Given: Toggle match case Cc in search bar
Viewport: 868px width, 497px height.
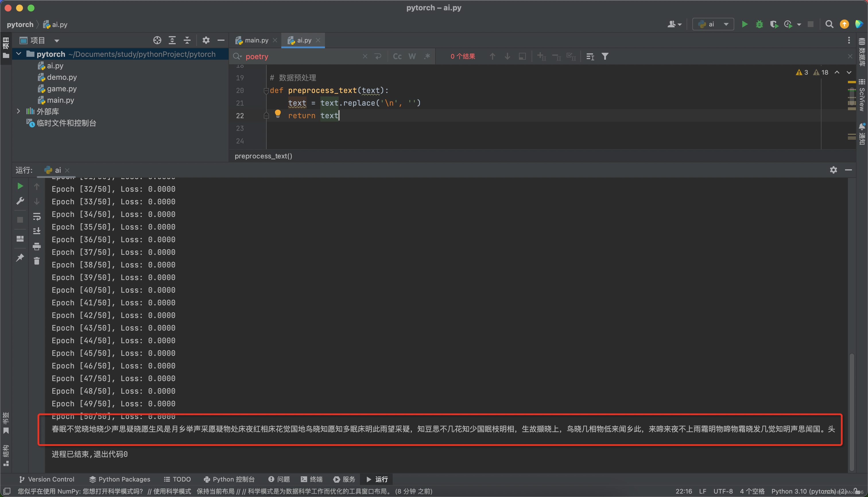Looking at the screenshot, I should click(x=397, y=56).
